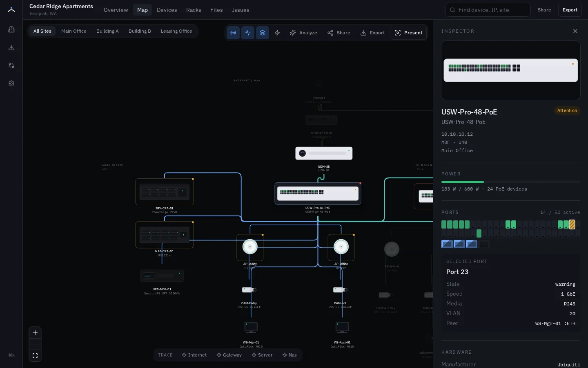
Task: Select the UDM-SE gateway node
Action: 324,153
